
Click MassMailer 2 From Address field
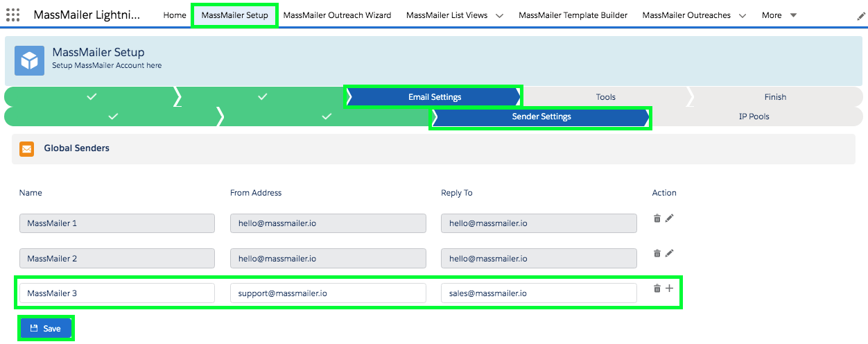[328, 259]
